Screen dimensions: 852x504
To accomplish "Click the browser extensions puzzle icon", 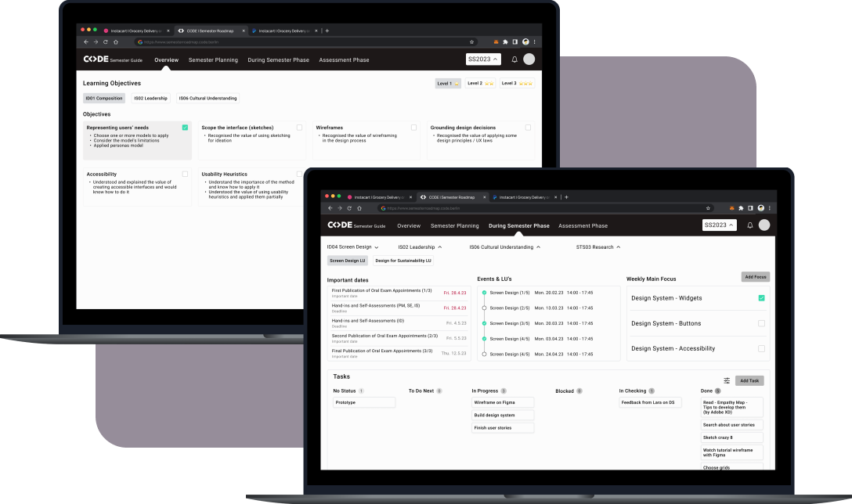I will (741, 208).
